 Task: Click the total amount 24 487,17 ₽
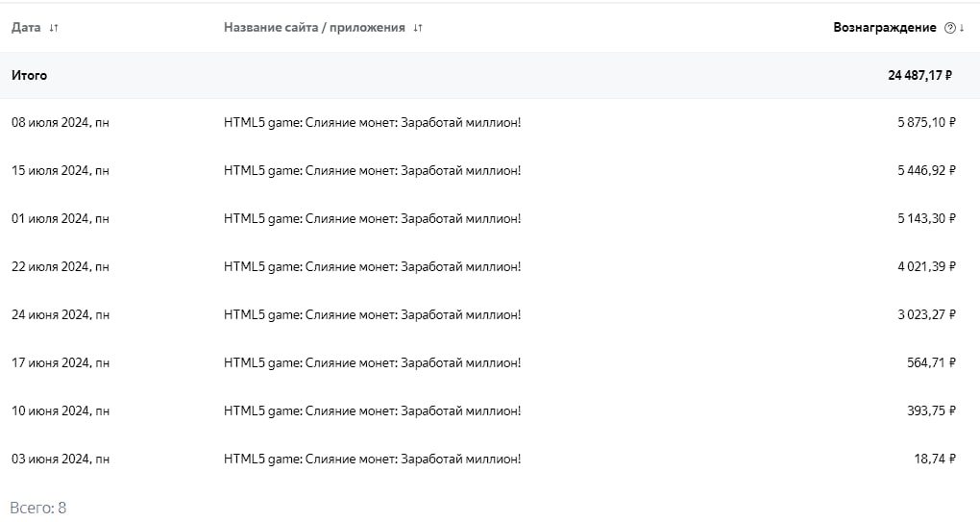[x=919, y=75]
